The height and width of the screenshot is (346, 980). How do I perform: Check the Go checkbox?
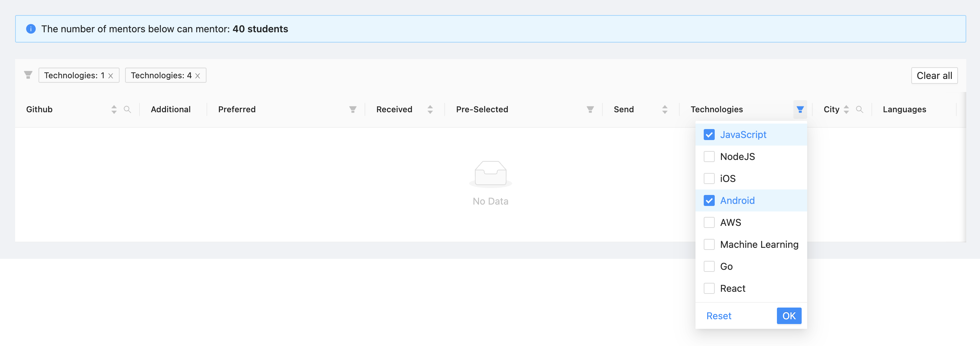point(709,266)
